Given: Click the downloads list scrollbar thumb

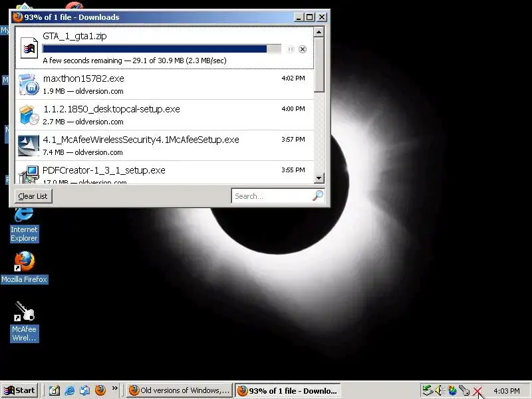Looking at the screenshot, I should 319,65.
